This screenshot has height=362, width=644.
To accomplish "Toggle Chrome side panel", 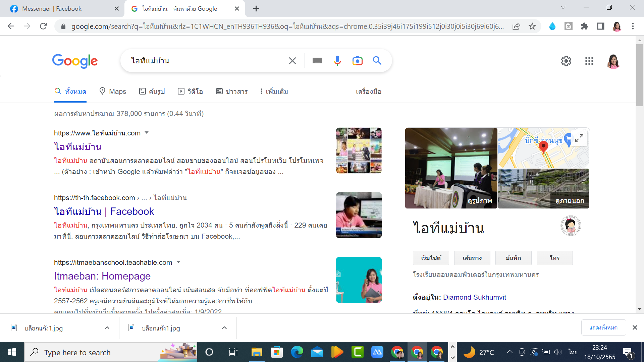I will tap(601, 26).
